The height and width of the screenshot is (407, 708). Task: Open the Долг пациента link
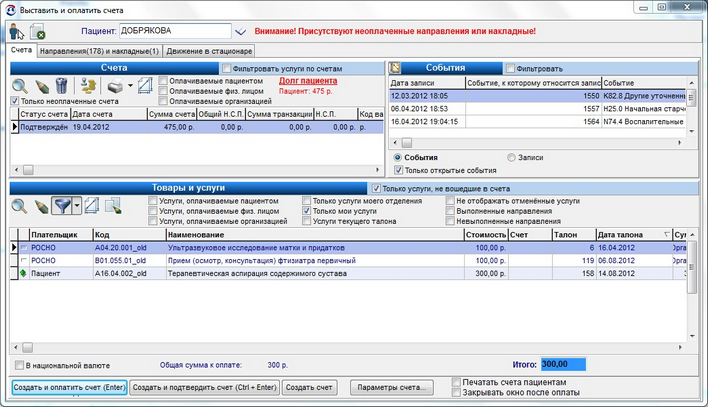pos(308,81)
